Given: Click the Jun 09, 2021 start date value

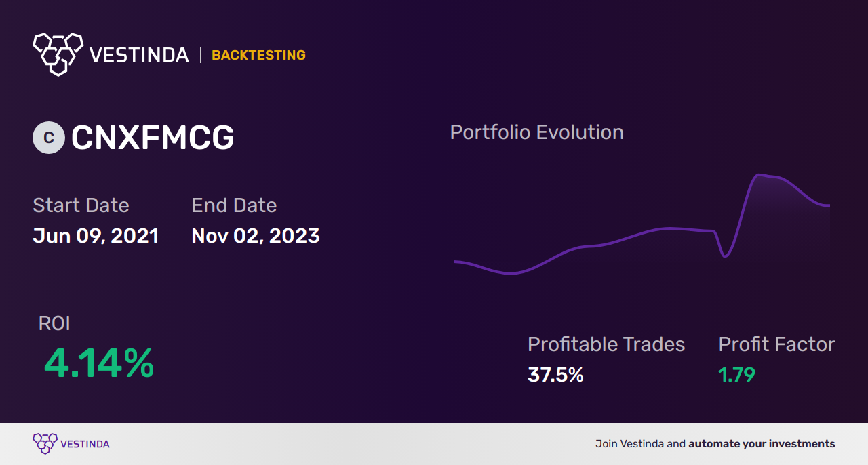Looking at the screenshot, I should [x=96, y=236].
